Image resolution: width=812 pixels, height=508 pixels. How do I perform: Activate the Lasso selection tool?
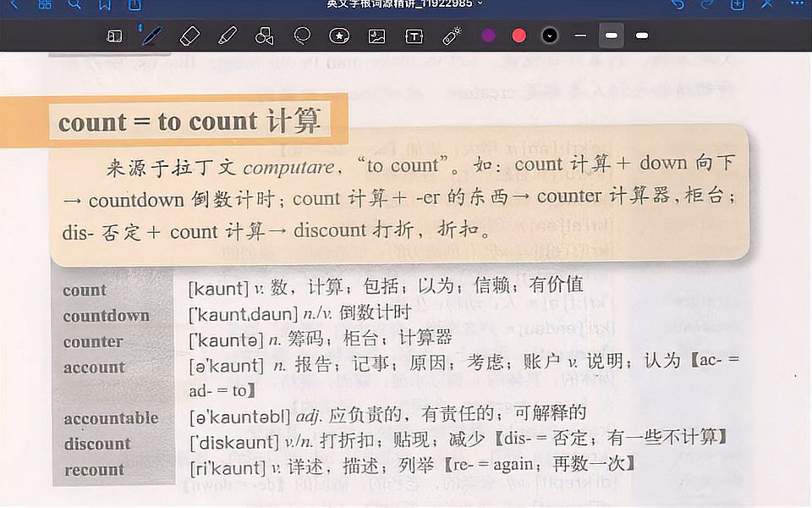click(302, 36)
